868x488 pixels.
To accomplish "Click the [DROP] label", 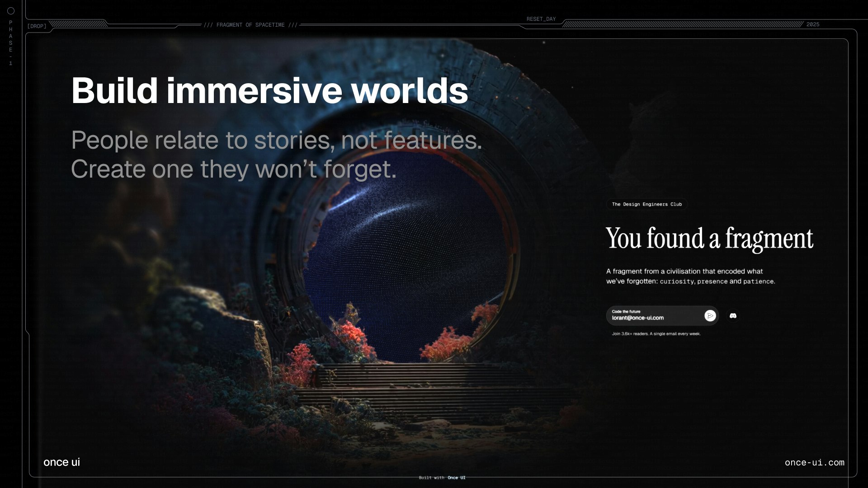I will click(x=37, y=26).
